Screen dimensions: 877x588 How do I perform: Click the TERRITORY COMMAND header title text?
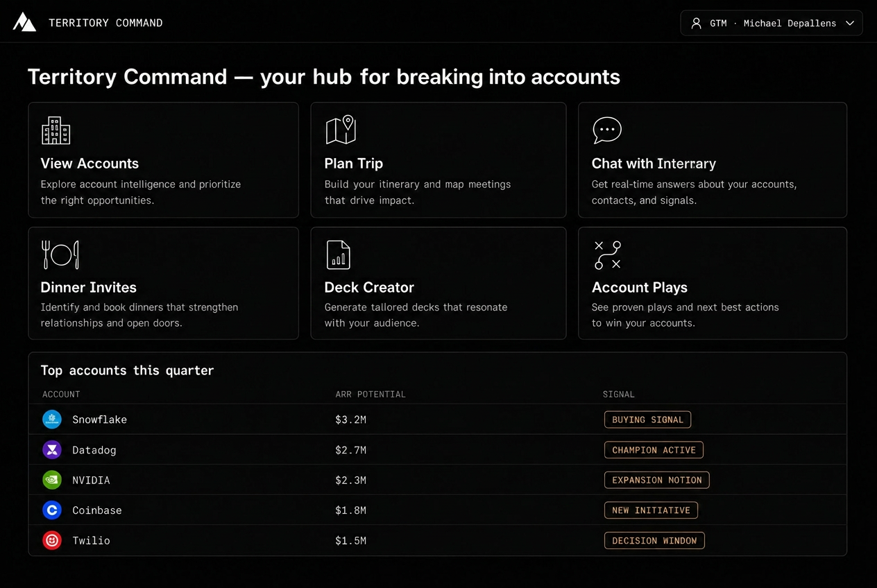(105, 23)
